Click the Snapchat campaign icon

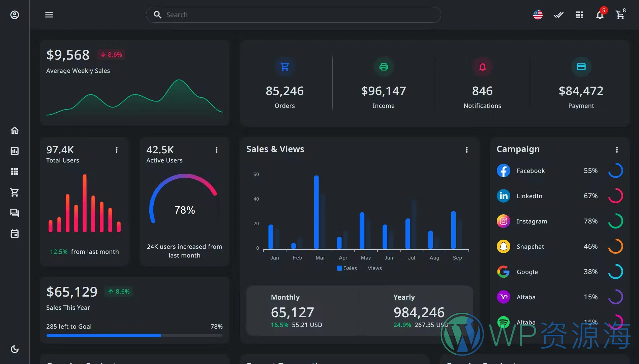(x=504, y=246)
